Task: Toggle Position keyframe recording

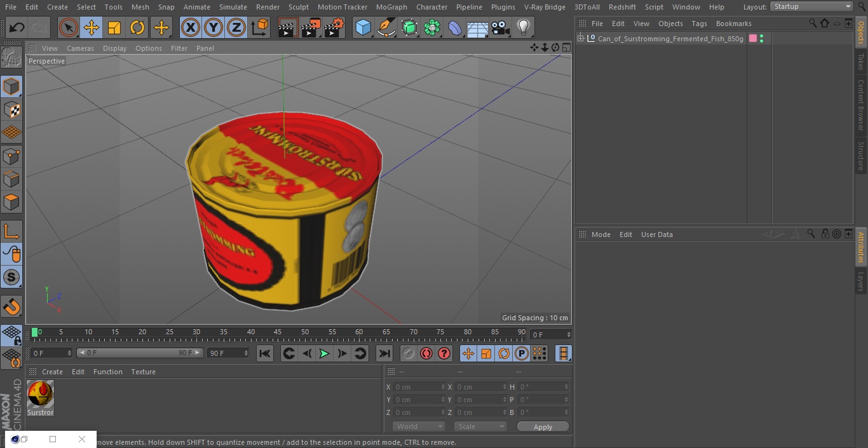Action: coord(468,353)
